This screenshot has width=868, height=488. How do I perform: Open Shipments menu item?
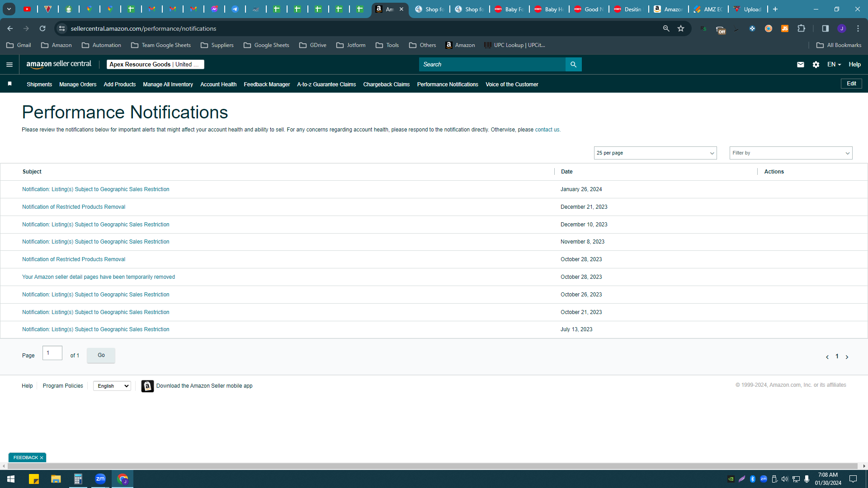39,84
